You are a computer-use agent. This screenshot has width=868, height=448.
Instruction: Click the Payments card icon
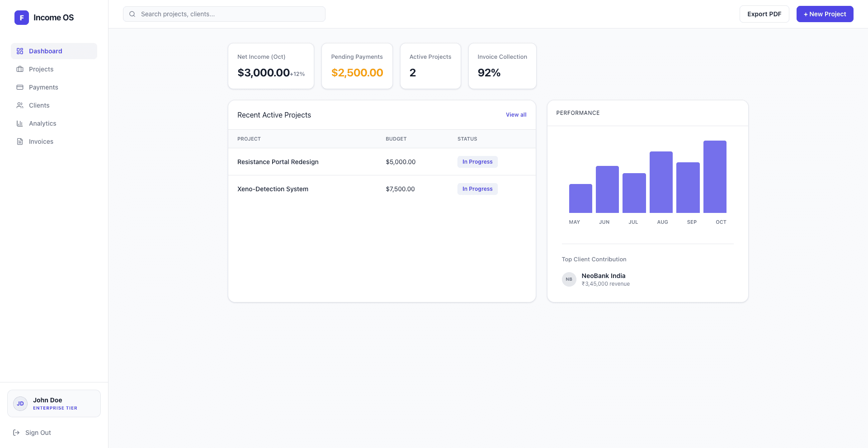(x=20, y=87)
